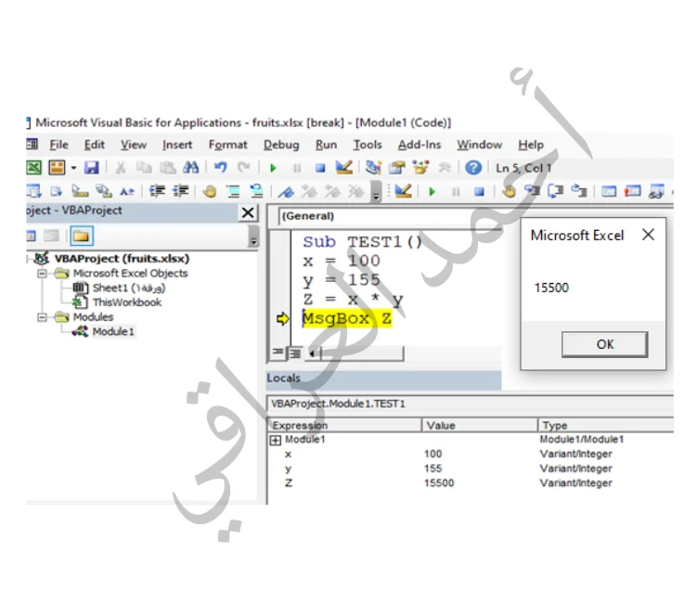Select Sheet1 in the project tree
697x616 pixels.
coord(128,288)
